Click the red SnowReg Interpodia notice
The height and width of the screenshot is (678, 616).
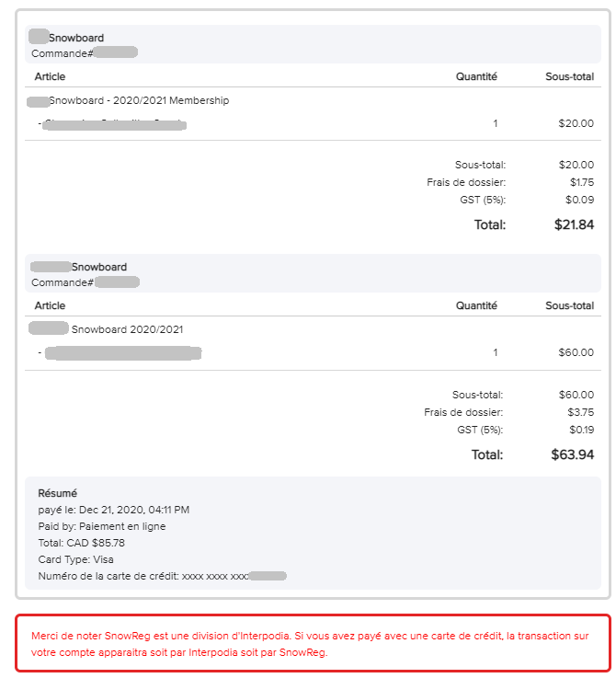point(313,644)
